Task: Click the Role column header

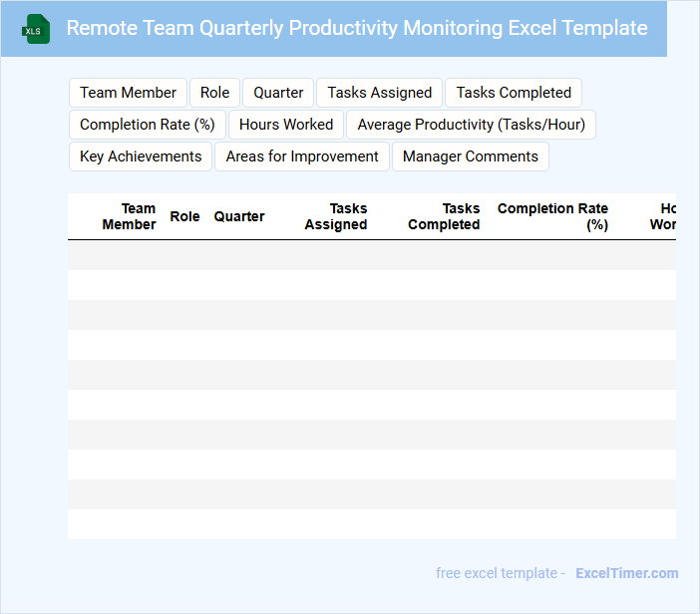Action: [x=185, y=216]
